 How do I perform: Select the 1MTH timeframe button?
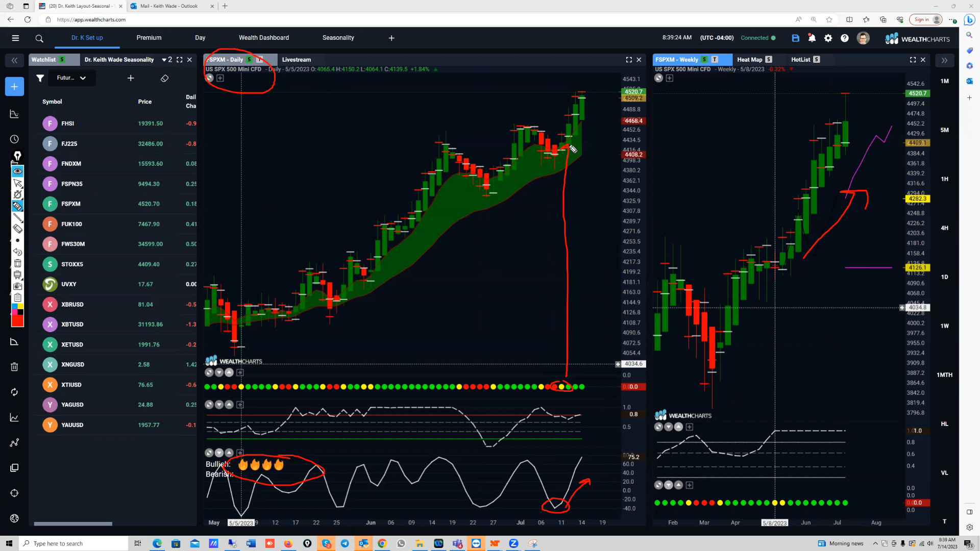945,375
